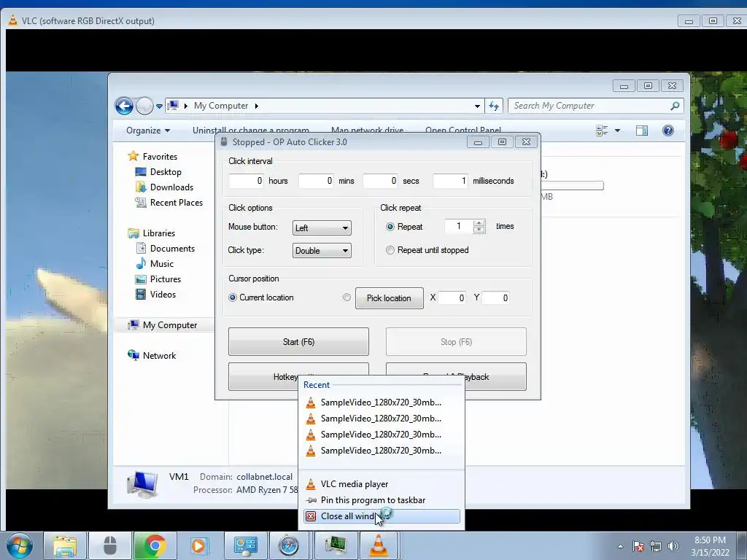Select Repeat until stopped option
Viewport: 747px width, 560px height.
coord(390,250)
